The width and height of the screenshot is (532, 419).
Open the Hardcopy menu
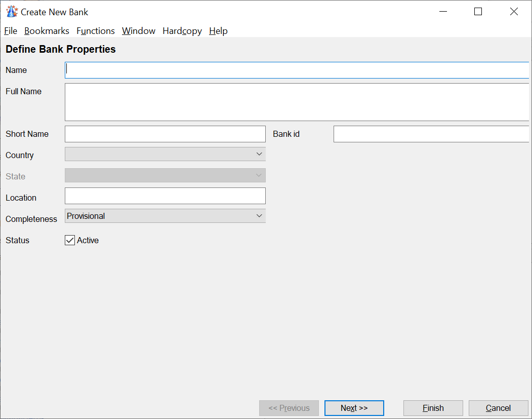[182, 31]
